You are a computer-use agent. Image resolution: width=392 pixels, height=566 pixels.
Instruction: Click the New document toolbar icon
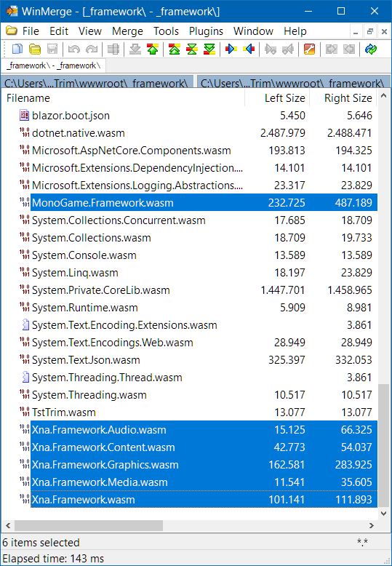point(17,49)
